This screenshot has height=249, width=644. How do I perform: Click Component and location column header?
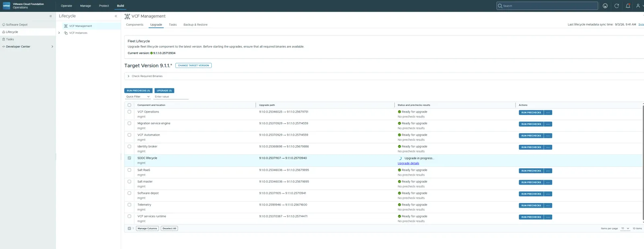coord(151,105)
